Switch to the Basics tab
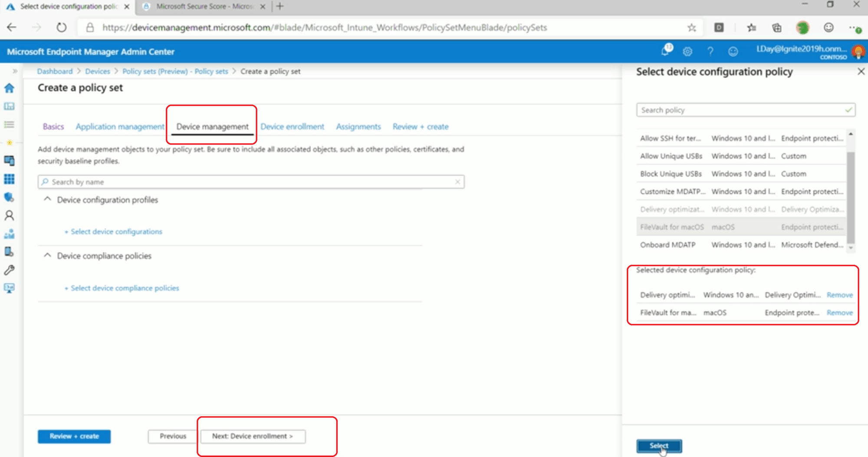 53,126
